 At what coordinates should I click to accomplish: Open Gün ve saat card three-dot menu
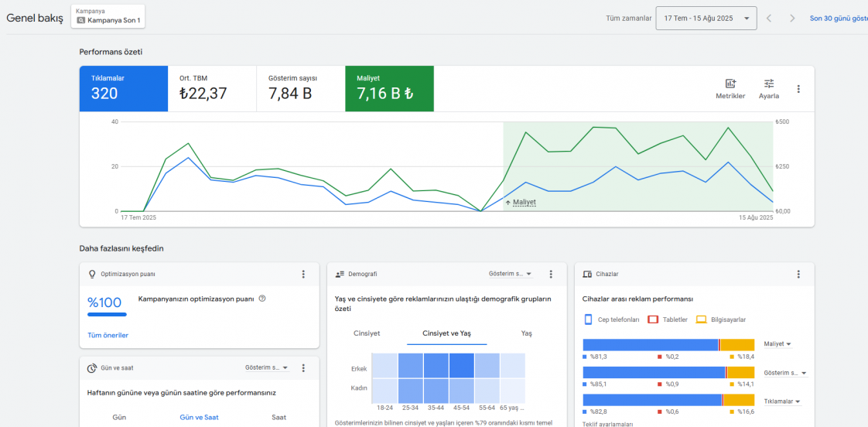[x=303, y=368]
